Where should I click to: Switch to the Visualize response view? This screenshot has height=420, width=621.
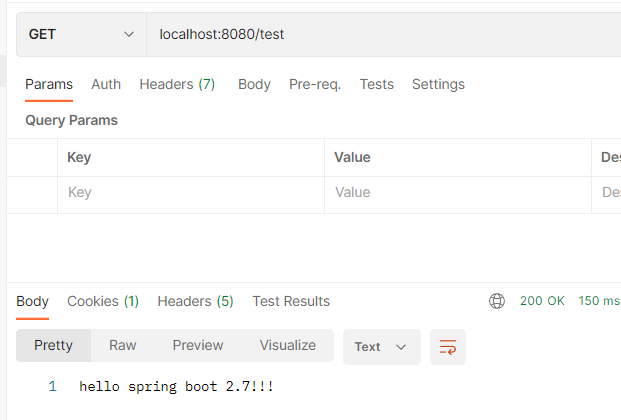point(288,345)
